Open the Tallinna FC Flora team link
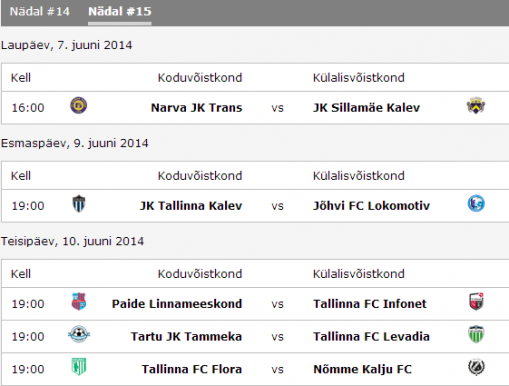 click(x=192, y=369)
